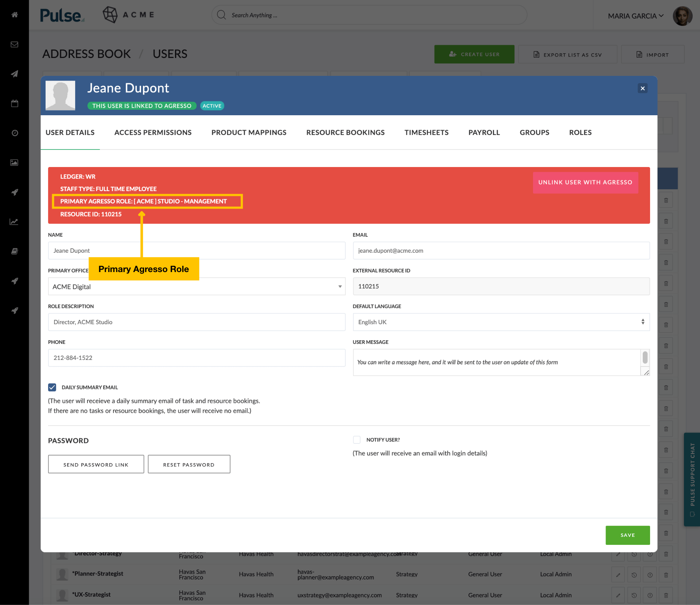Click Maria Garcia's profile avatar

[682, 16]
